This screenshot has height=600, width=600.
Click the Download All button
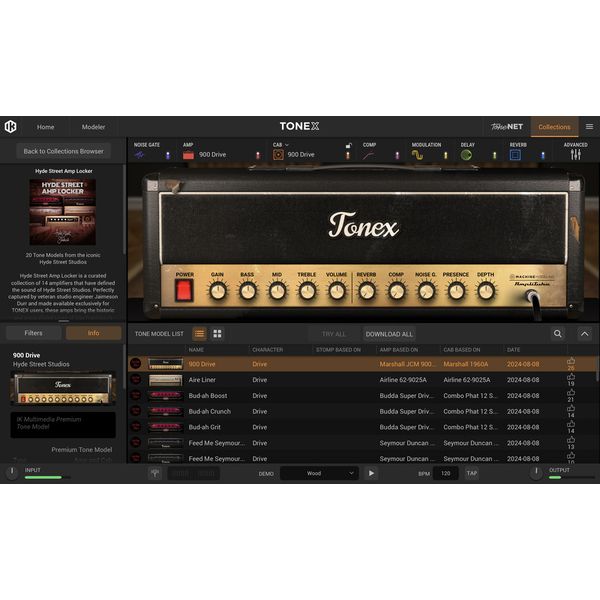(389, 334)
